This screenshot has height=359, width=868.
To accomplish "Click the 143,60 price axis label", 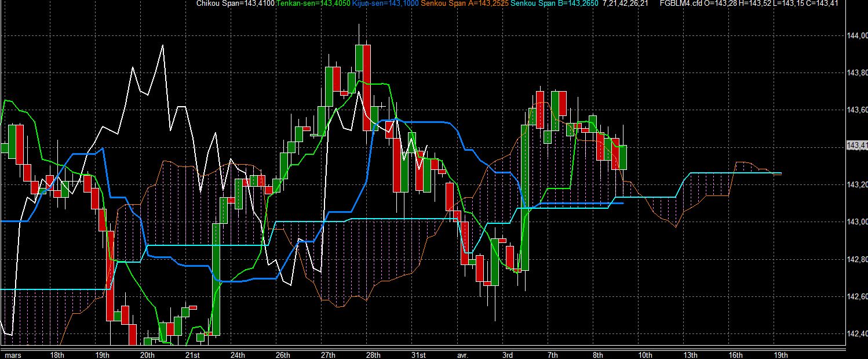I will coord(858,110).
